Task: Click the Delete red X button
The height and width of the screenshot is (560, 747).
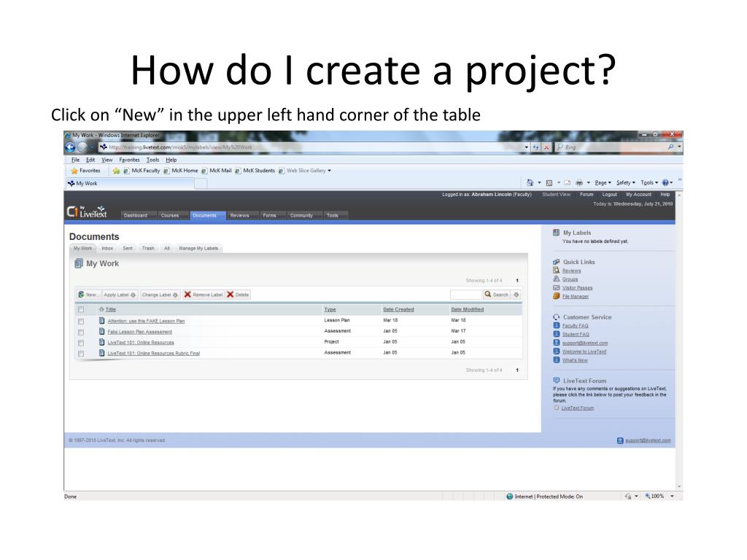Action: click(238, 295)
